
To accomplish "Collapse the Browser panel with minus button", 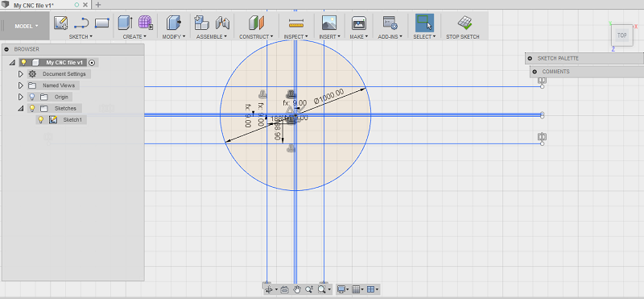I will (x=6, y=49).
